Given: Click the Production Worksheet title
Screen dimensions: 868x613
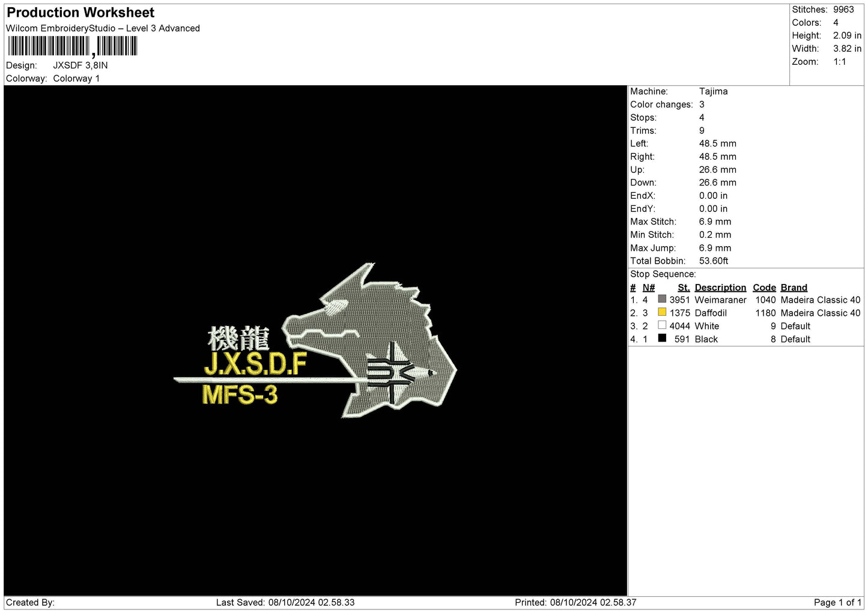Looking at the screenshot, I should tap(80, 13).
